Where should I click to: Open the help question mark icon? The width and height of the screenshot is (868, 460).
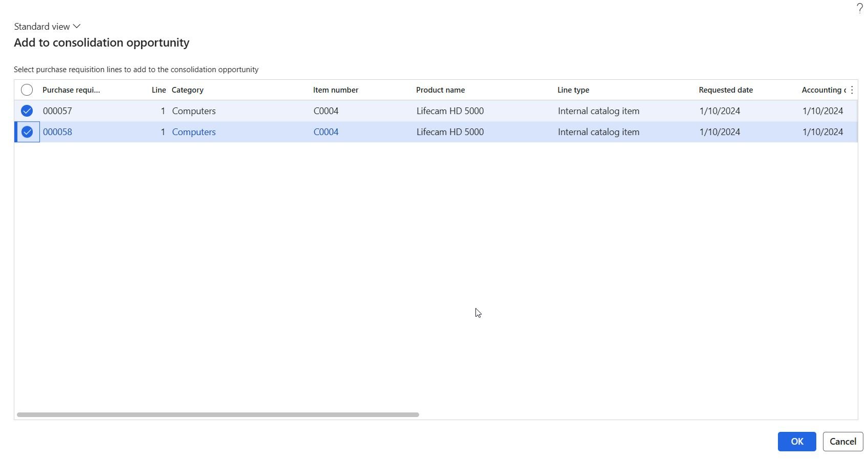coord(859,8)
